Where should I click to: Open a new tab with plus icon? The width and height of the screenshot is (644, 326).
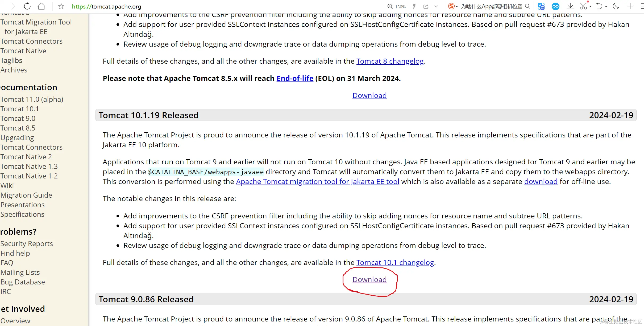coord(630,6)
